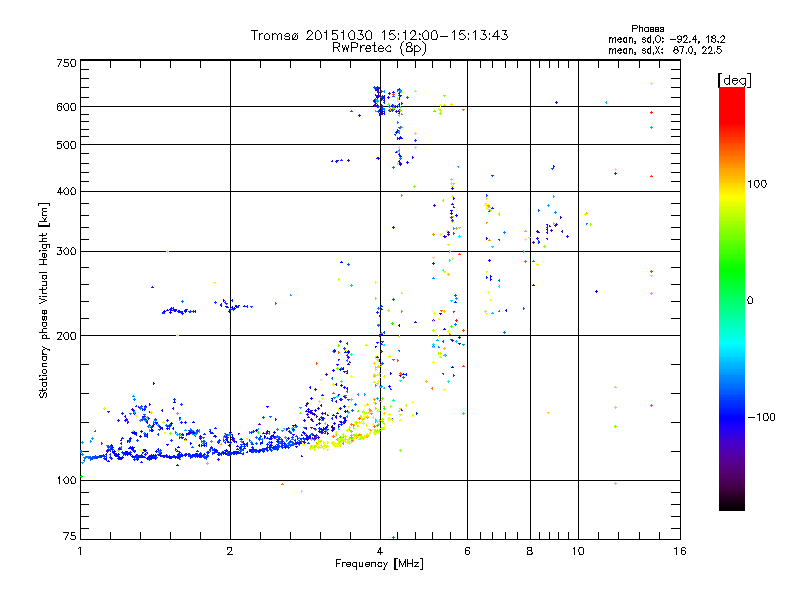Click the colorbar label '0'

coord(750,301)
